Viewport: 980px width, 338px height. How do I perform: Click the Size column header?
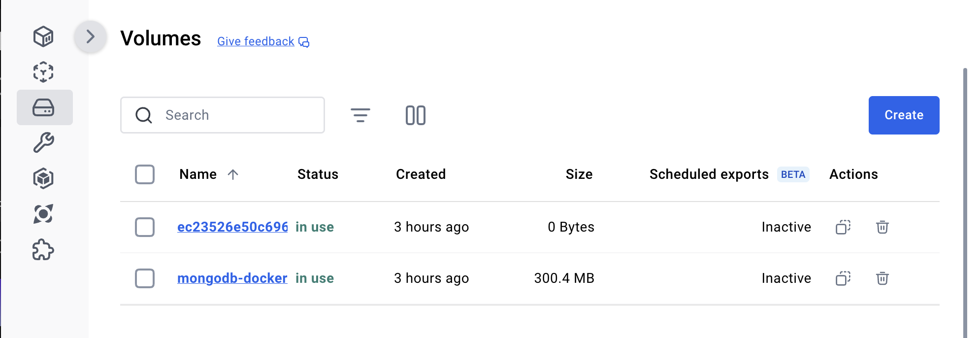coord(579,174)
